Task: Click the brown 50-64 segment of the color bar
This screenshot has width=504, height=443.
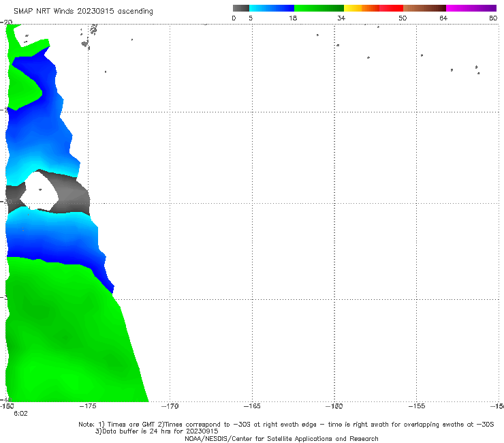Action: (424, 8)
